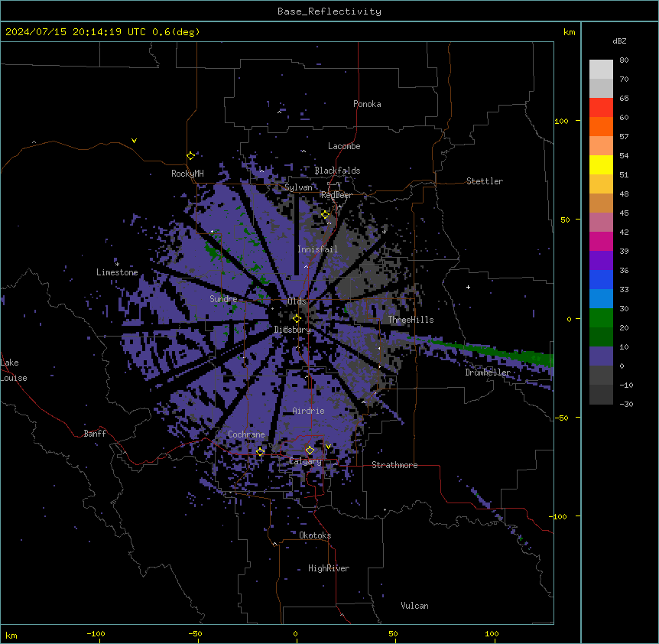Image resolution: width=659 pixels, height=644 pixels.
Task: Click the 57 value on dBZ scale
Action: (624, 137)
